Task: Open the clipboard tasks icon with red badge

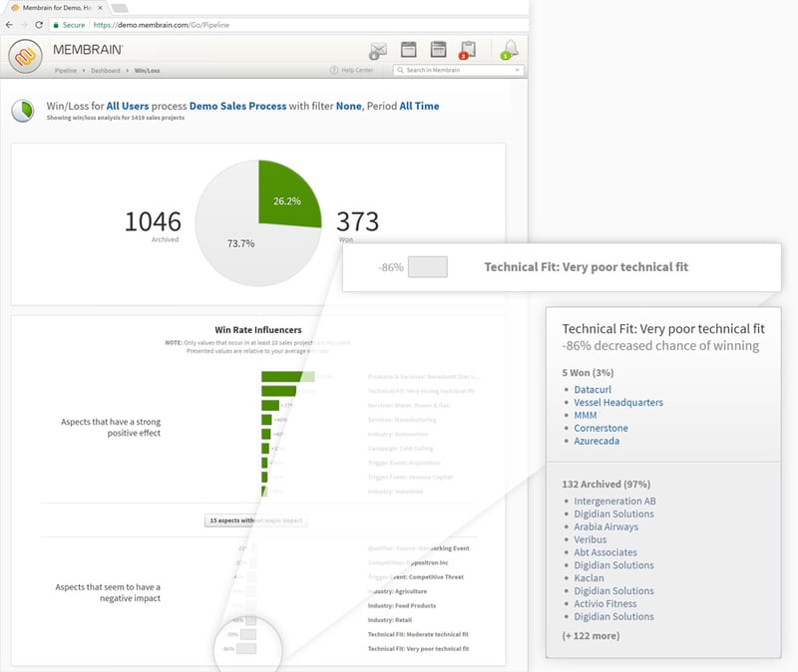Action: pos(467,50)
